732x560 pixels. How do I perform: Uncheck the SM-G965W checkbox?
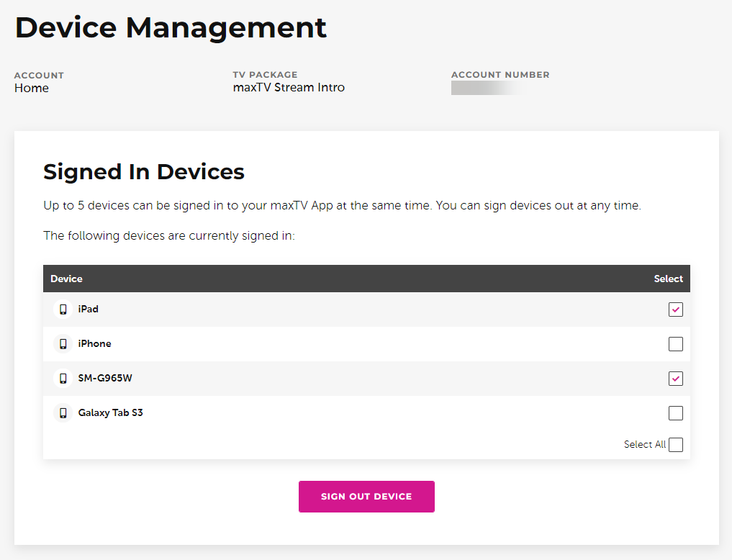click(675, 378)
